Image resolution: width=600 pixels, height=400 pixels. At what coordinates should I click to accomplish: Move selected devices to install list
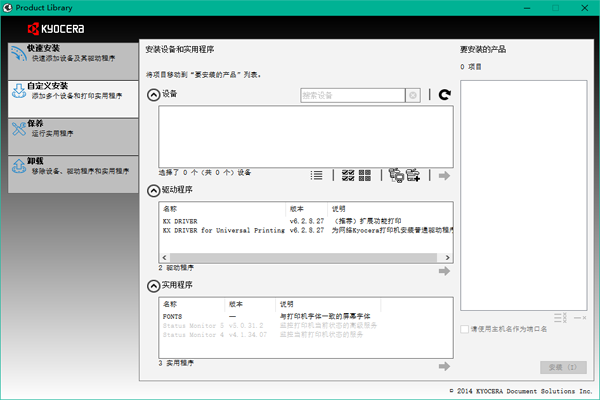coord(444,176)
